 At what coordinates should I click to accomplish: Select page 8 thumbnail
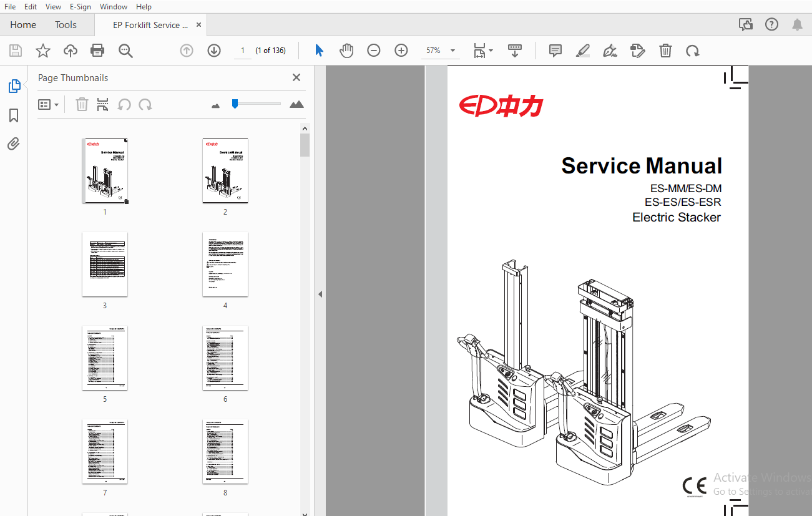(225, 452)
